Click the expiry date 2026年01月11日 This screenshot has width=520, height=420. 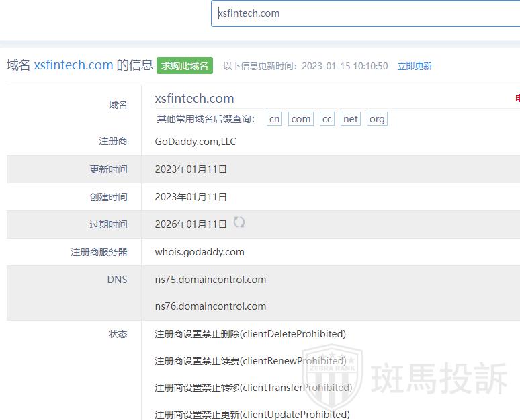[191, 224]
